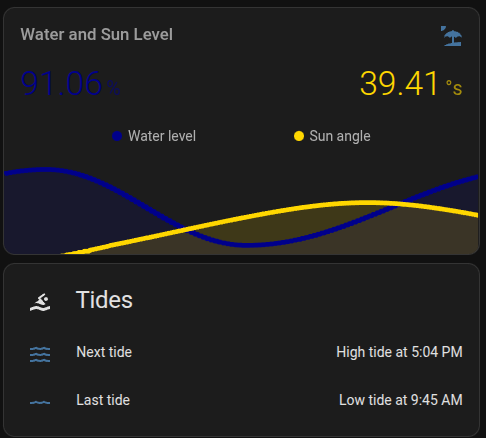Toggle the Water level series in legend
The width and height of the screenshot is (486, 438).
pos(154,136)
